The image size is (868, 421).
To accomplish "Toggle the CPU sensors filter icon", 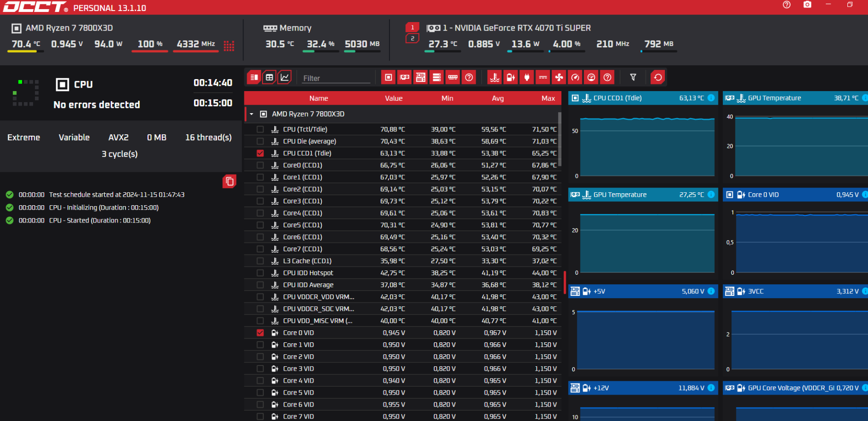I will [x=388, y=77].
